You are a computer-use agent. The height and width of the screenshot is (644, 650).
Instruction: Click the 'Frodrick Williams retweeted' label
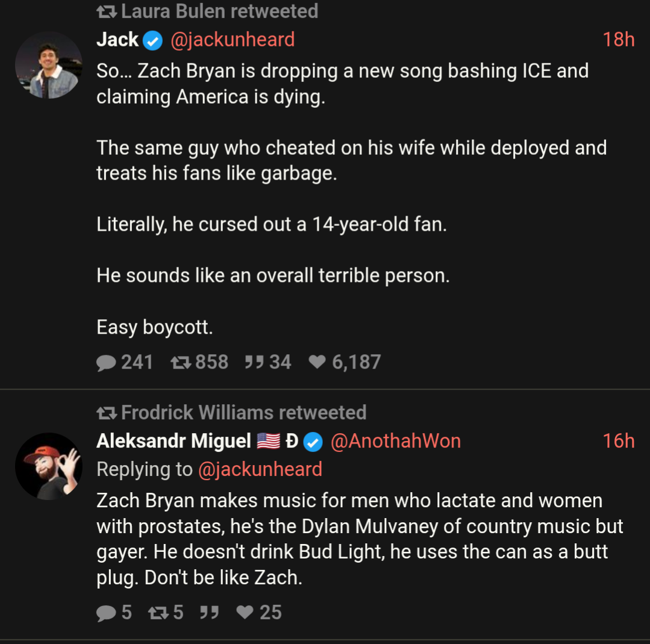point(243,413)
